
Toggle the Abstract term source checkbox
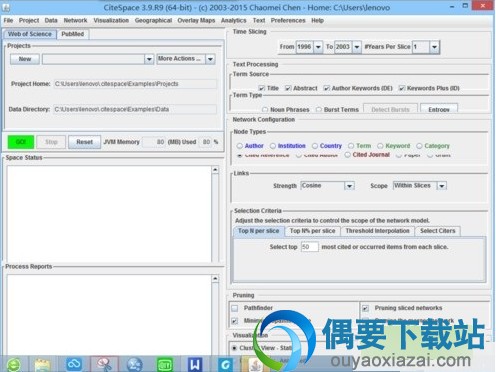[x=288, y=88]
